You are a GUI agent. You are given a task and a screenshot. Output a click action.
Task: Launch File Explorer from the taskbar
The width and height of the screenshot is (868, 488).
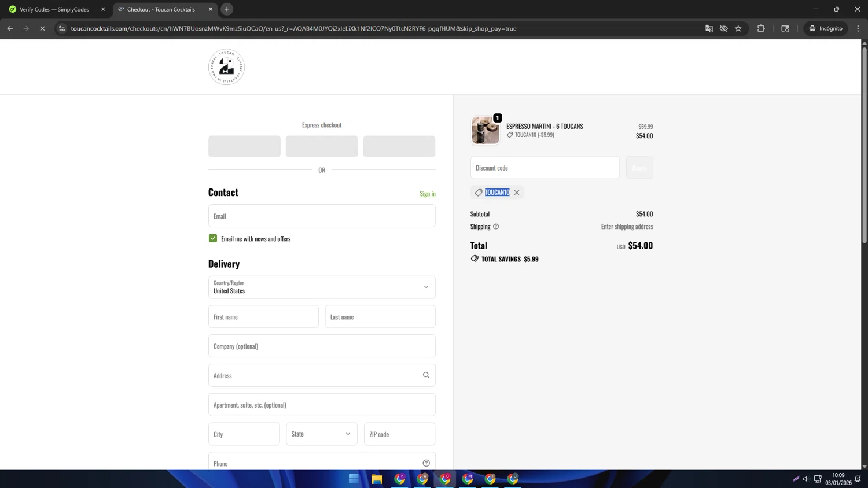[377, 479]
